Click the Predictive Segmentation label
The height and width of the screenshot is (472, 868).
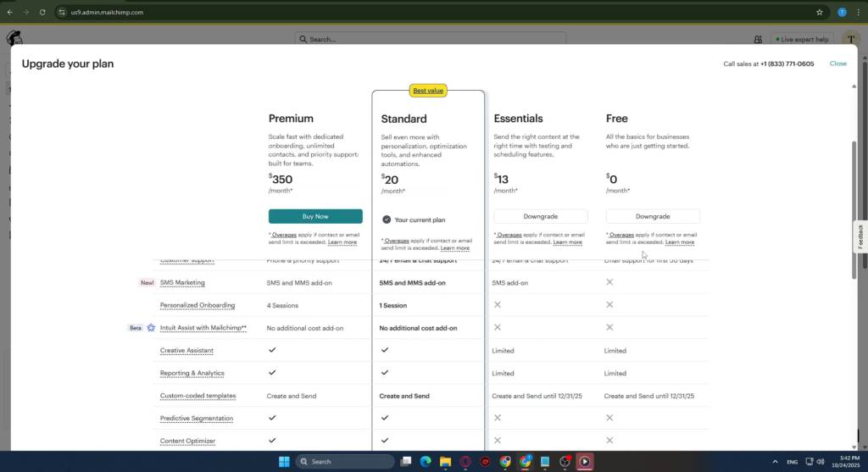[x=197, y=419]
